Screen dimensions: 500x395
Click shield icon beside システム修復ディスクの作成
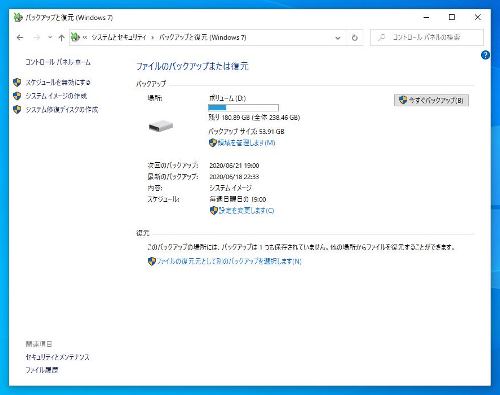(x=17, y=109)
